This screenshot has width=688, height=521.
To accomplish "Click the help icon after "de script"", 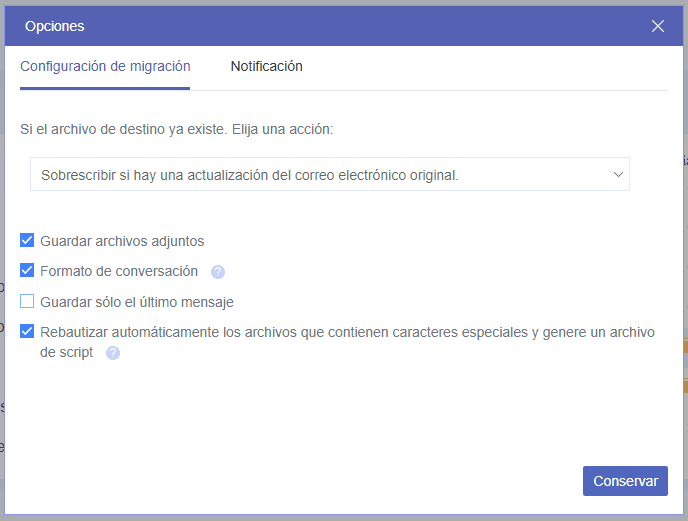I will [x=113, y=353].
